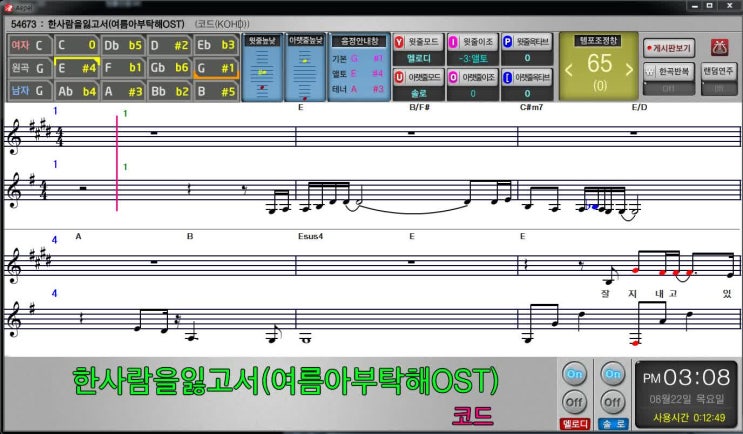This screenshot has width=743, height=434.
Task: Click the red Y 윗줄모드 icon button
Action: (399, 42)
